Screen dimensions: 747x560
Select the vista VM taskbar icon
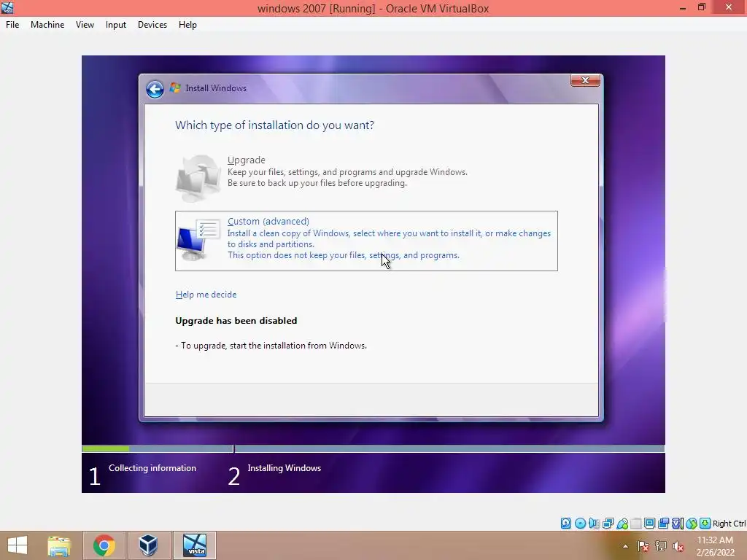click(194, 545)
